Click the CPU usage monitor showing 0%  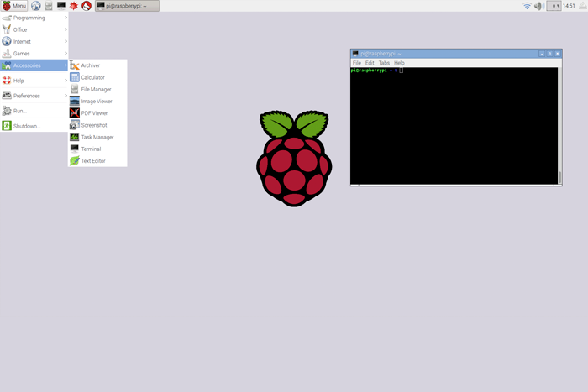(x=554, y=6)
